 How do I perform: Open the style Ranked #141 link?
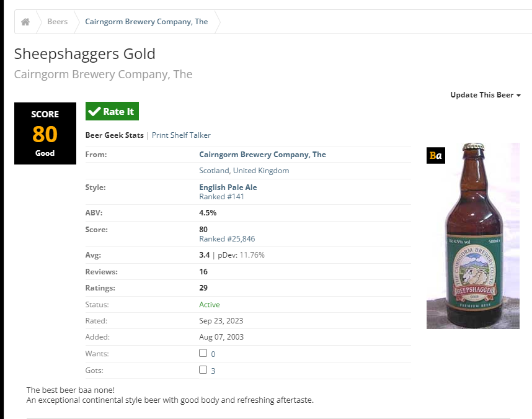[221, 197]
